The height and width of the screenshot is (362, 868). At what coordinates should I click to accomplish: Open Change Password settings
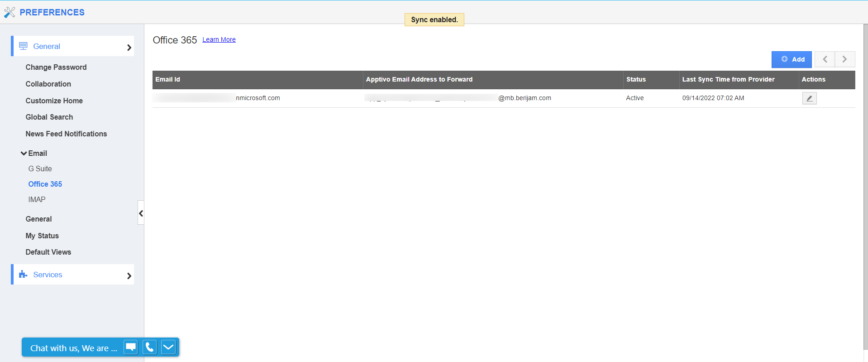(56, 67)
